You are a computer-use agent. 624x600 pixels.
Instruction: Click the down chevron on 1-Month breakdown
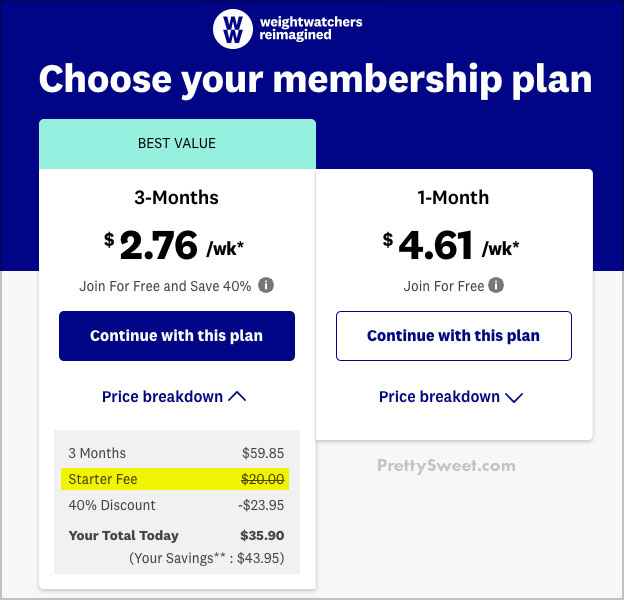pyautogui.click(x=514, y=397)
